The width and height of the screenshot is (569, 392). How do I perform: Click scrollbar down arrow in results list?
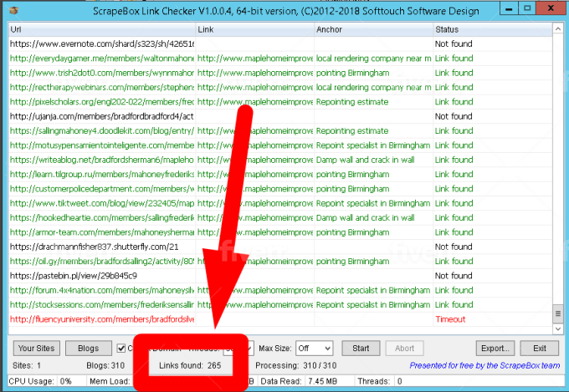click(558, 329)
